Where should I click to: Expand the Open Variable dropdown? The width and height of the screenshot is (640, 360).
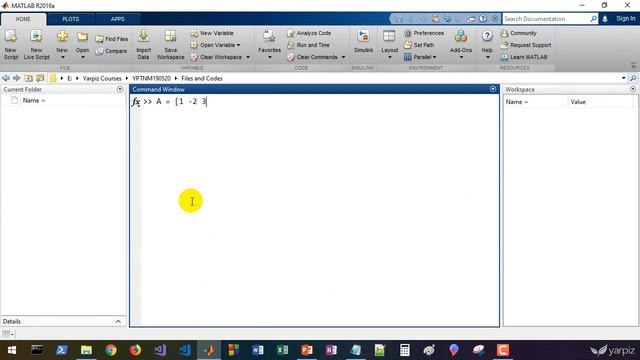pyautogui.click(x=238, y=45)
